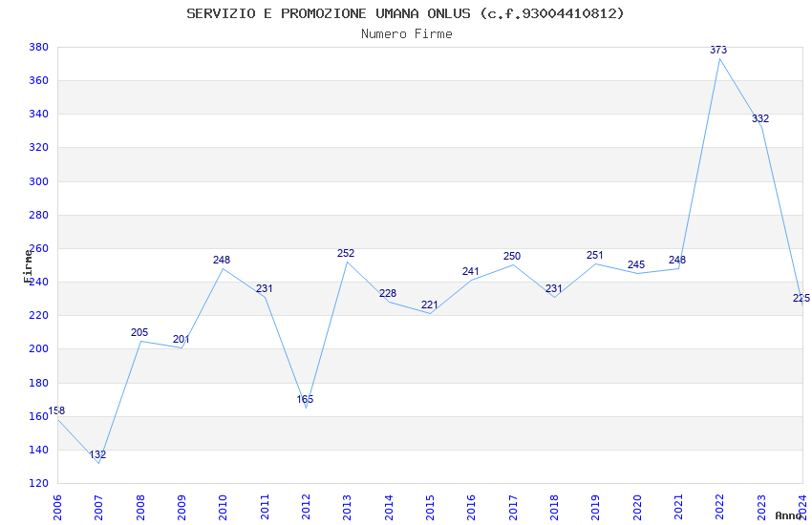Click the Firme y-axis title
This screenshot has width=812, height=525.
click(28, 266)
